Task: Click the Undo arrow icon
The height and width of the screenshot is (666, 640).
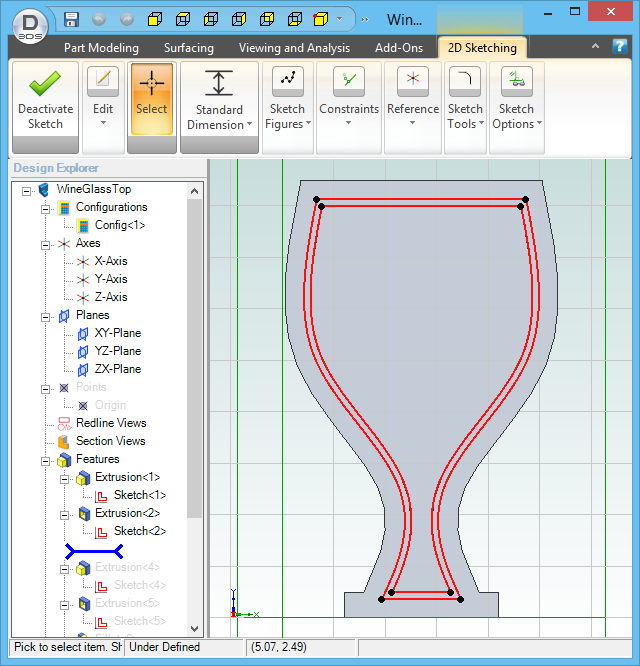Action: [99, 19]
